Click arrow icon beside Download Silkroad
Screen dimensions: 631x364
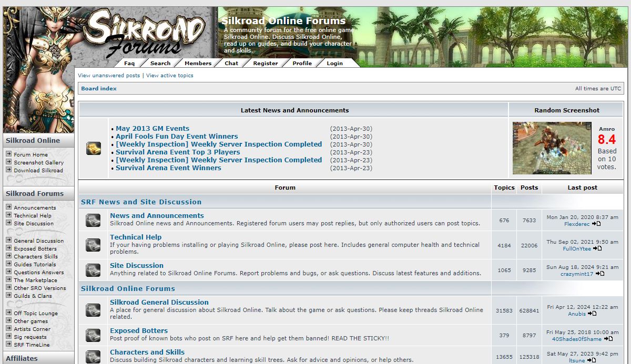point(9,170)
